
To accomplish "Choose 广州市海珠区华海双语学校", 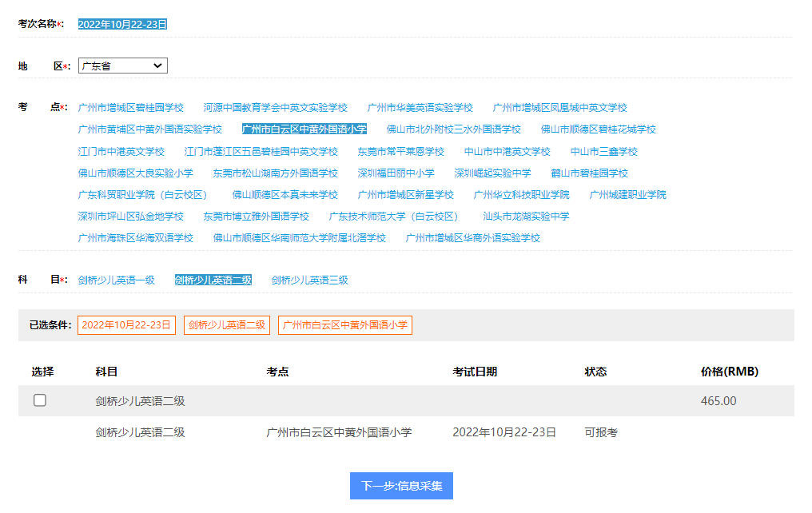I will [x=136, y=238].
